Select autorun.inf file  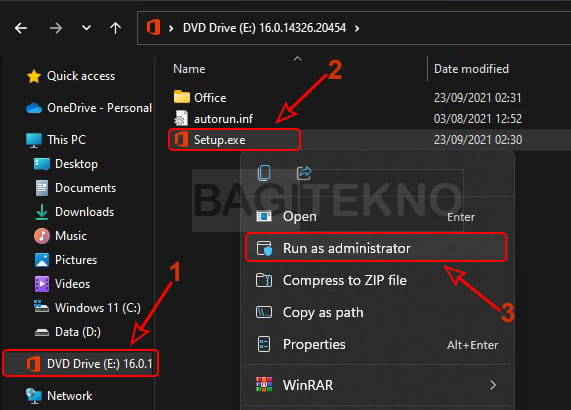click(x=224, y=119)
